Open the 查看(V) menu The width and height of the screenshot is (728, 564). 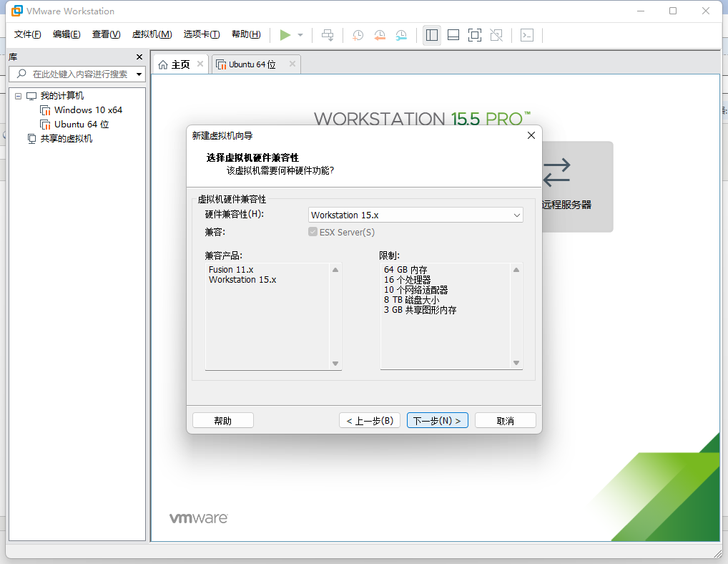[x=107, y=34]
